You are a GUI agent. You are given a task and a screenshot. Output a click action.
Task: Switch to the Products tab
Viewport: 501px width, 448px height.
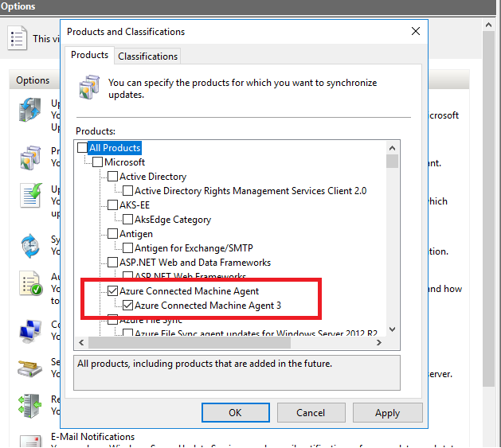(89, 55)
